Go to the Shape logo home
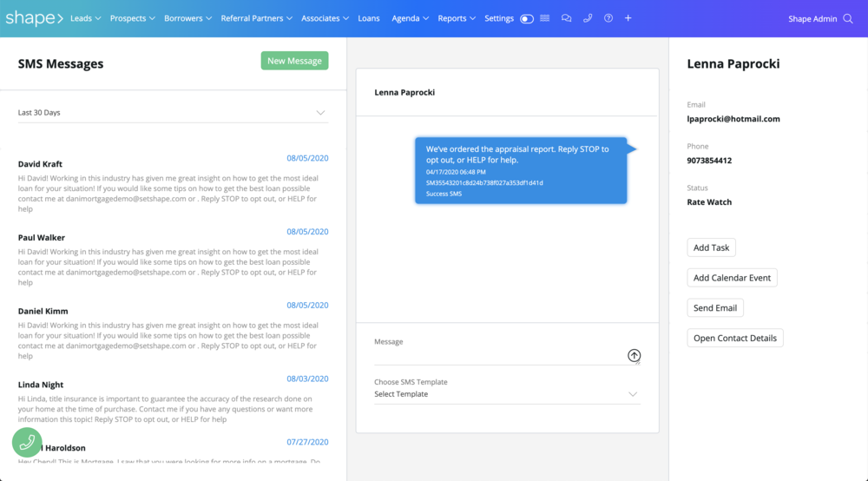Image resolution: width=868 pixels, height=481 pixels. tap(34, 18)
